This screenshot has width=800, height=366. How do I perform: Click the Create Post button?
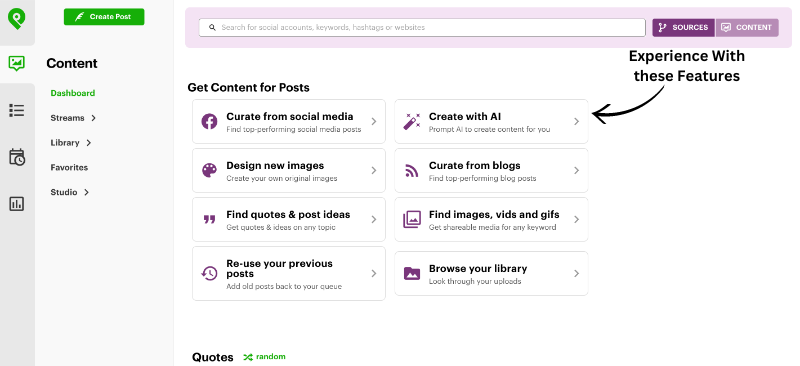tap(104, 17)
